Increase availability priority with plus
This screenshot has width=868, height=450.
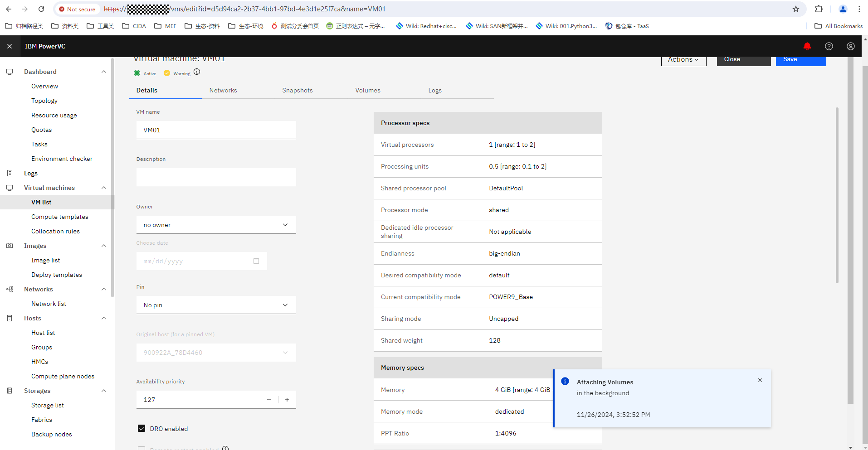(x=287, y=400)
